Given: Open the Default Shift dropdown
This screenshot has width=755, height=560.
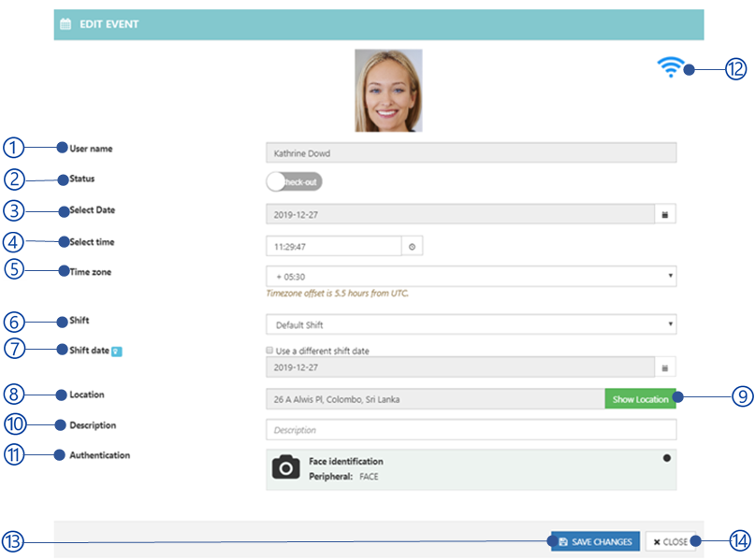Looking at the screenshot, I should pyautogui.click(x=471, y=324).
